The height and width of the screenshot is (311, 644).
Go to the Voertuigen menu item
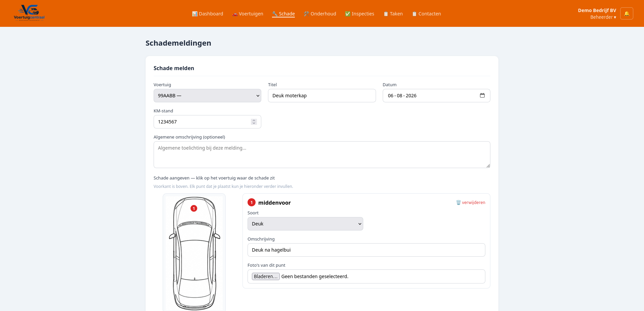coord(248,14)
